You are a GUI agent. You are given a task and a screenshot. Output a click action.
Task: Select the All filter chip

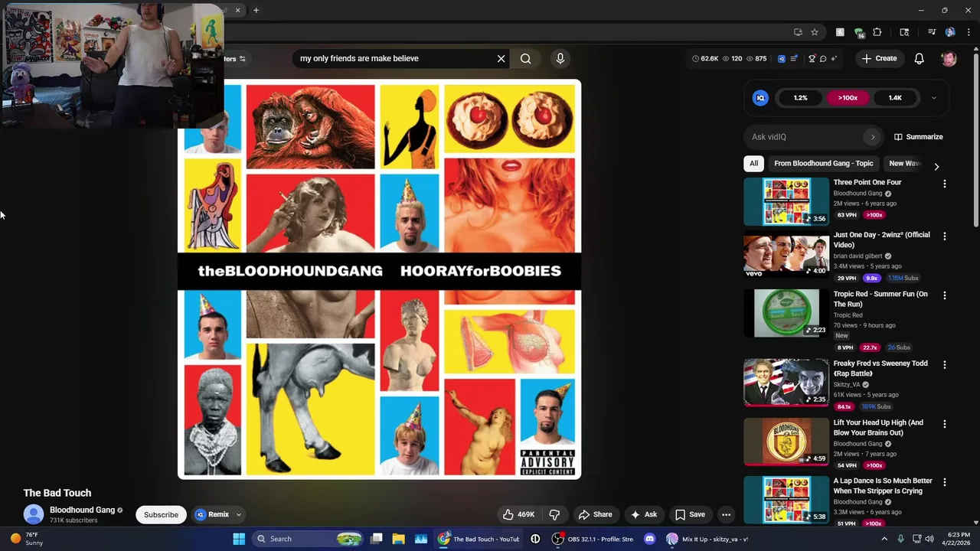click(753, 163)
